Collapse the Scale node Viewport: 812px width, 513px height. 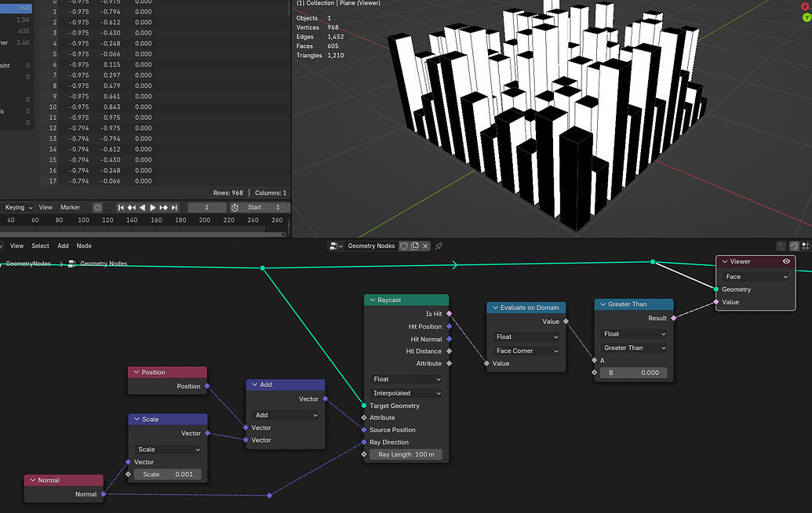click(137, 420)
